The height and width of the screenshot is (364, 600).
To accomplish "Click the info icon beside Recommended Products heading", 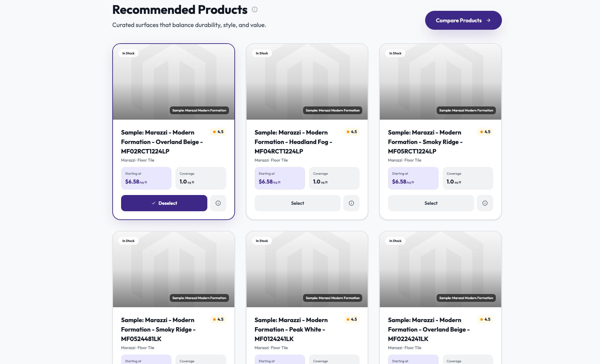I will 255,10.
